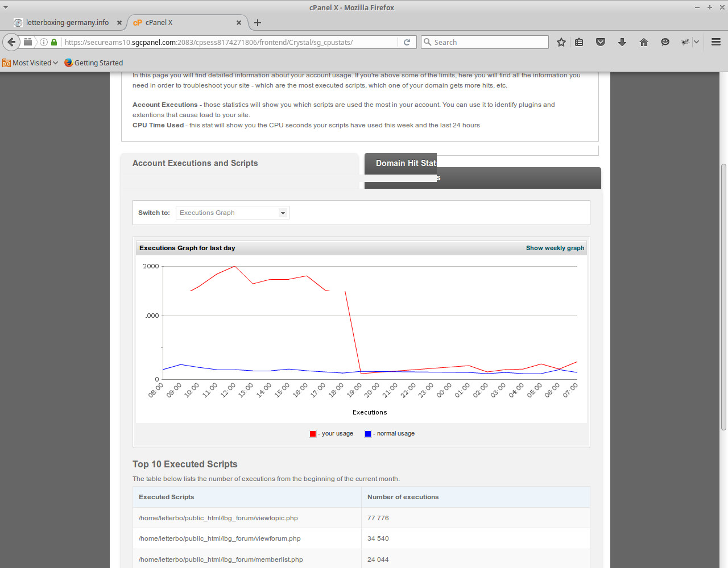Open dropdown arrow beside the extension icon
The width and height of the screenshot is (728, 568).
click(x=696, y=42)
